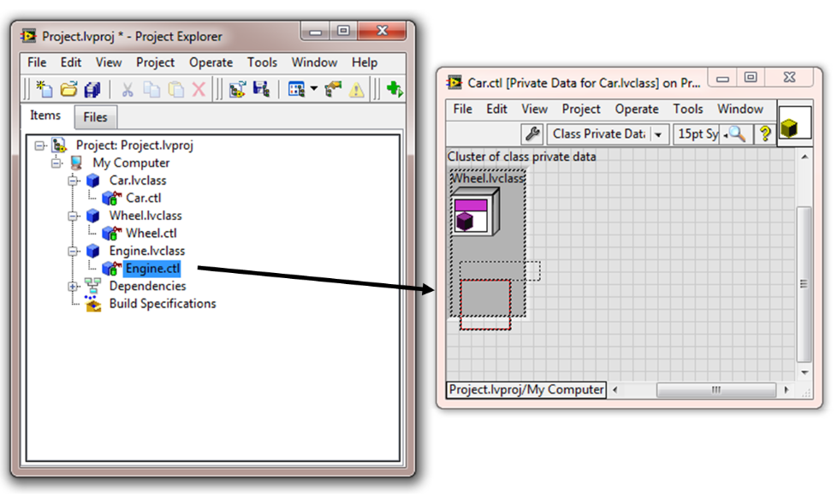Click the Resolve Conflicts hand icon
This screenshot has width=837, height=504.
pyautogui.click(x=333, y=89)
